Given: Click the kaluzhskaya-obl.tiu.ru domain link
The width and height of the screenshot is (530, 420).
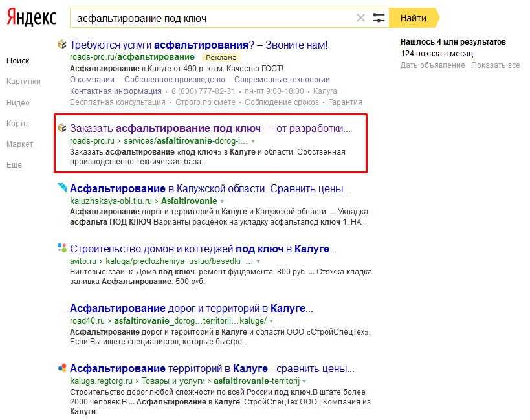Looking at the screenshot, I should click(x=111, y=201).
